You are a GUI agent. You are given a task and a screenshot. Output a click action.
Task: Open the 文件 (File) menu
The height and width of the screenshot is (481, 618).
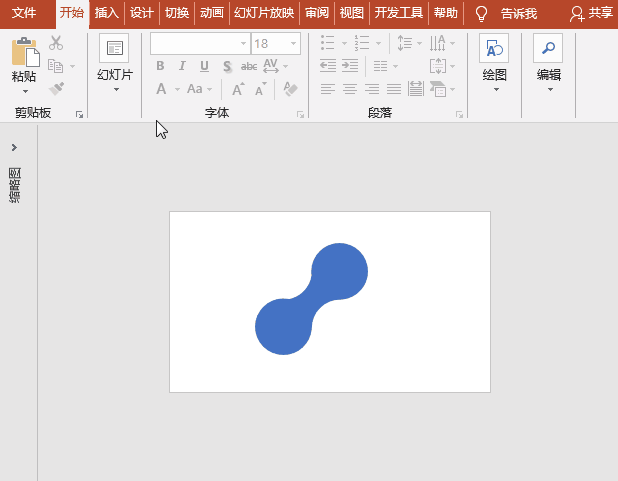(24, 14)
